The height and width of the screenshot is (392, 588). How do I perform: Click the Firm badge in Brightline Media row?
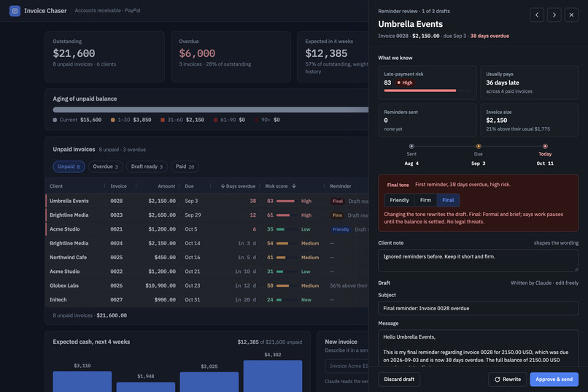click(x=337, y=215)
